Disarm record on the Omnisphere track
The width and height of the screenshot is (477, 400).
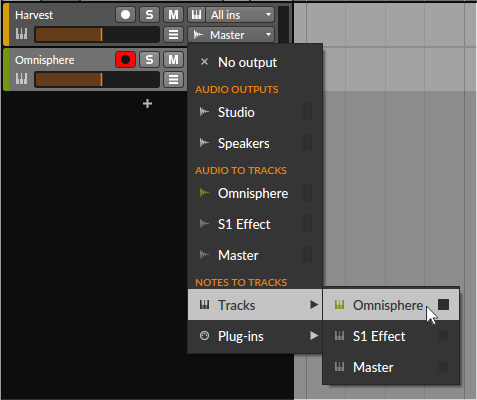pos(125,60)
